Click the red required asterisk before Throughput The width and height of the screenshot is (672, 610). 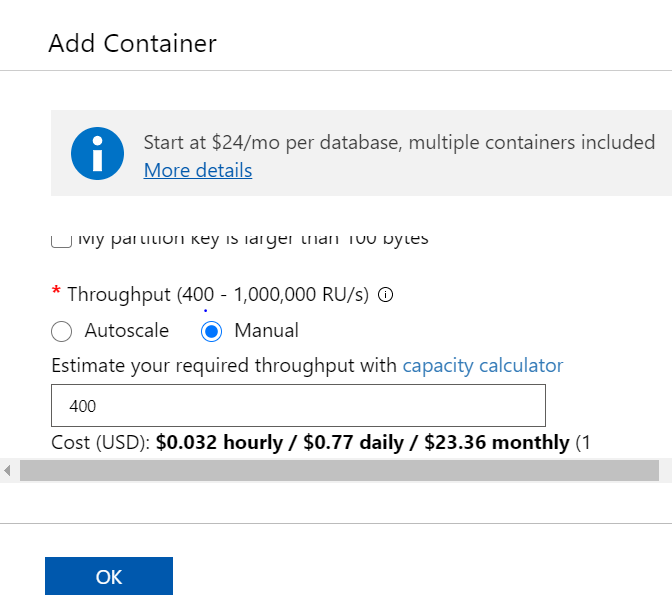click(x=56, y=293)
